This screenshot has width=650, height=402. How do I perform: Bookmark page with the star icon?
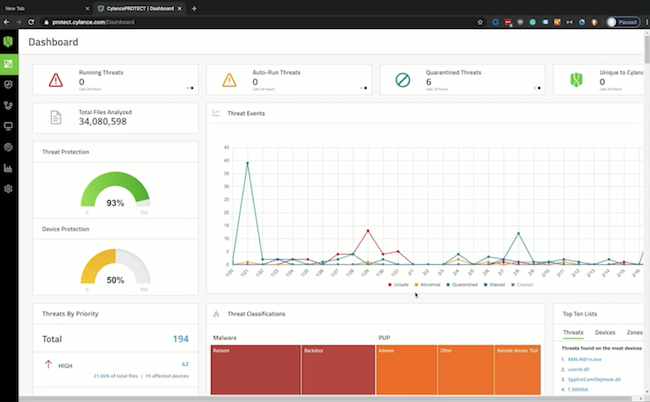(x=480, y=22)
